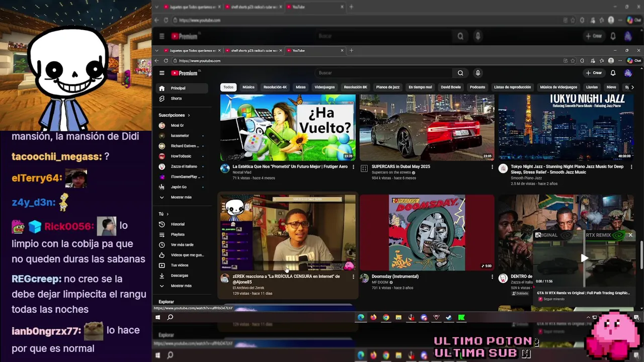Viewport: 644px width, 362px height.
Task: Close the GTA IV RTX miniplayer
Action: [630, 235]
